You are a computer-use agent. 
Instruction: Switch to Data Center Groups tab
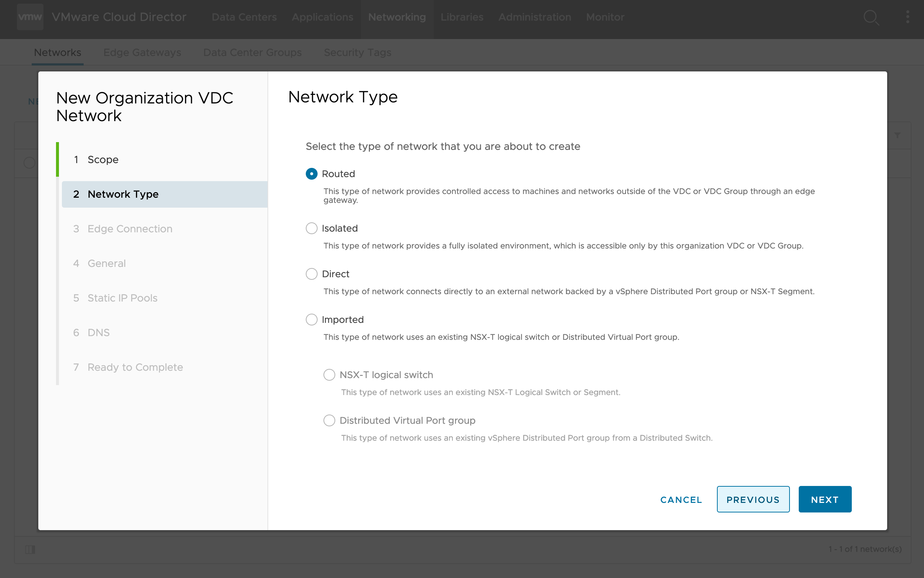tap(252, 52)
